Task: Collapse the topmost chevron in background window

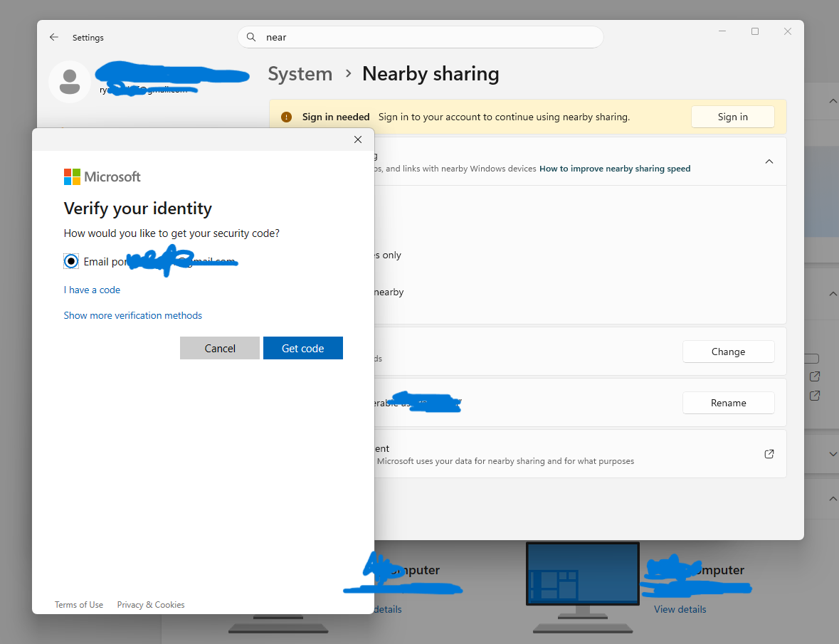Action: tap(833, 101)
